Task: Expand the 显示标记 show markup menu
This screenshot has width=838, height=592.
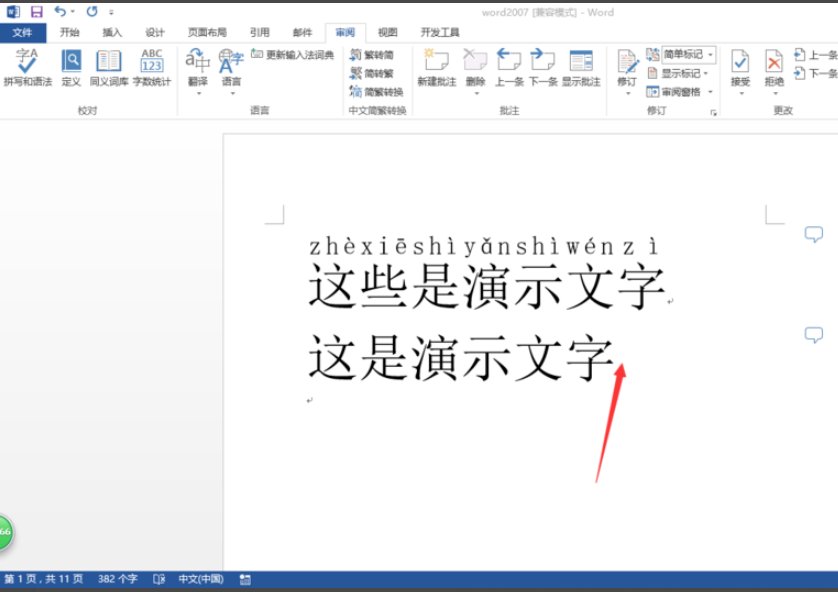Action: tap(680, 71)
